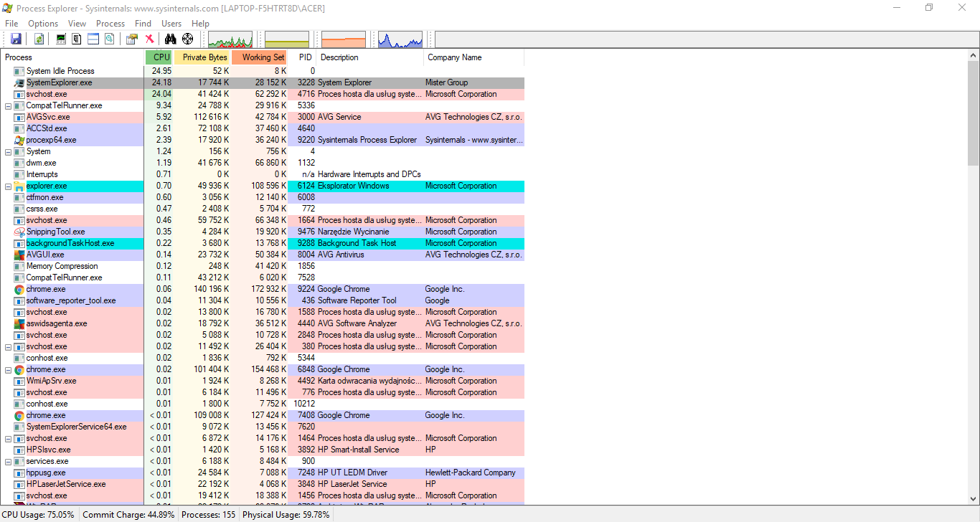Select the Interrupts row
This screenshot has height=522, width=980.
pos(263,174)
